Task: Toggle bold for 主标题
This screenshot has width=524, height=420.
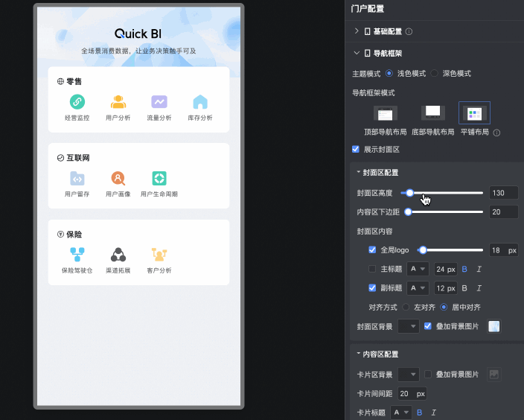Action: 464,269
